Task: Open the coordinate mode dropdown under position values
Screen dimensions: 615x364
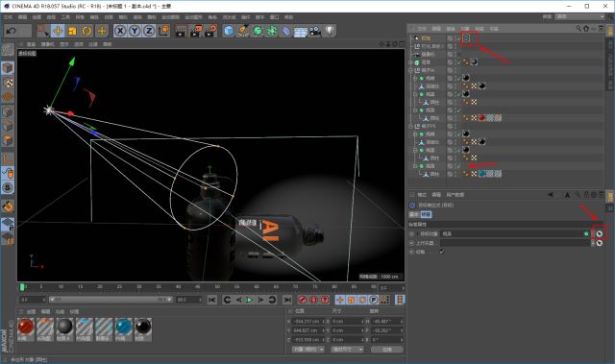Action: pos(307,349)
